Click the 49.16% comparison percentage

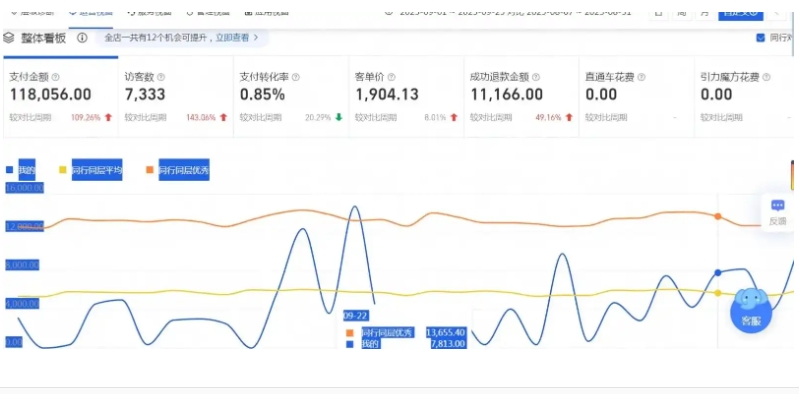point(548,118)
